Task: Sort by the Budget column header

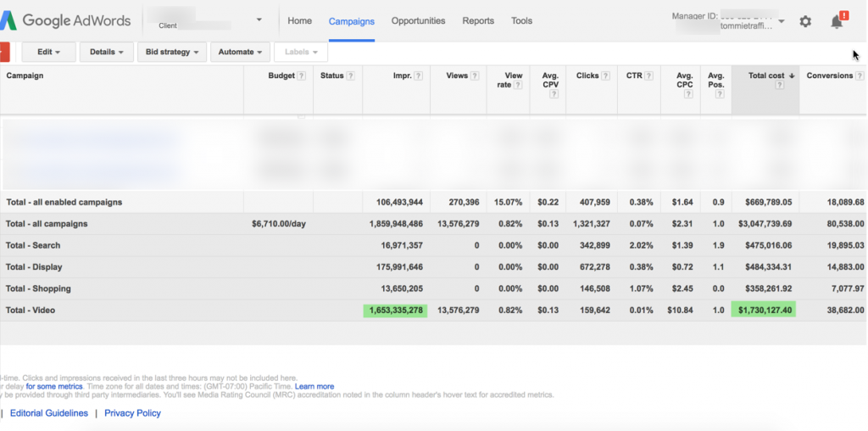Action: tap(281, 76)
